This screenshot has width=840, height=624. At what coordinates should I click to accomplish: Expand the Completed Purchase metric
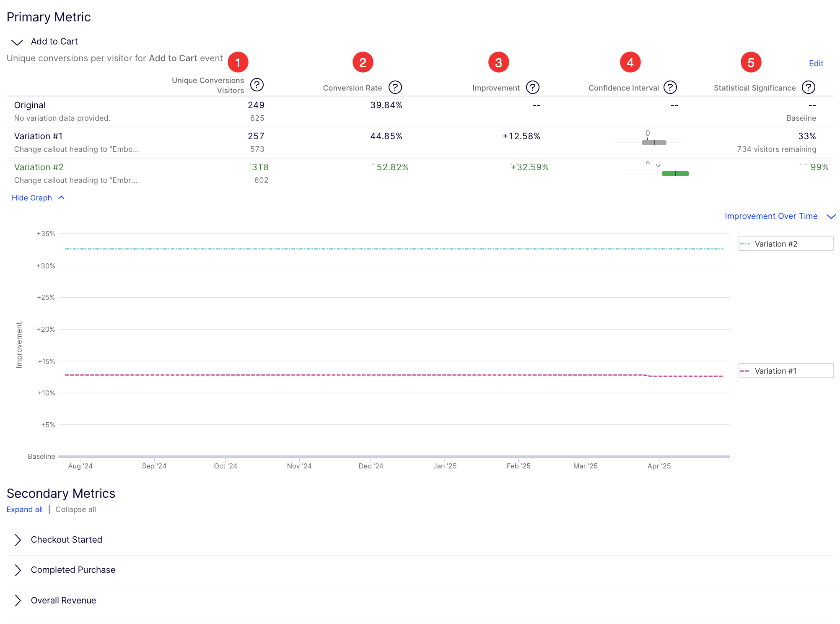[73, 569]
